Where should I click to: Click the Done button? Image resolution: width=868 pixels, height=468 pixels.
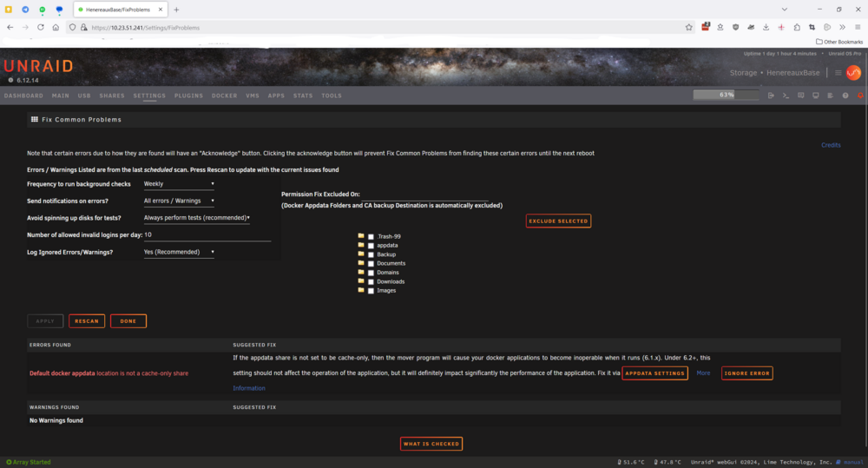coord(128,321)
